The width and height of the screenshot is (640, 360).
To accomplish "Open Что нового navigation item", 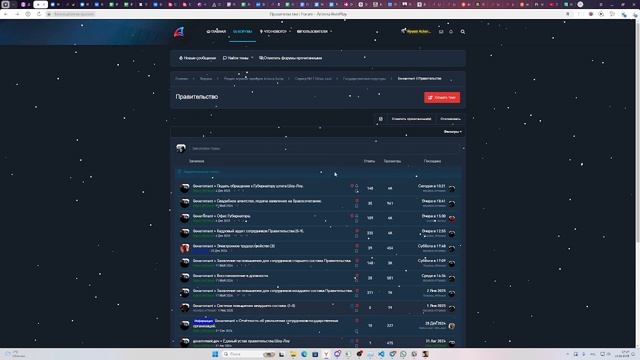I will pos(273,31).
